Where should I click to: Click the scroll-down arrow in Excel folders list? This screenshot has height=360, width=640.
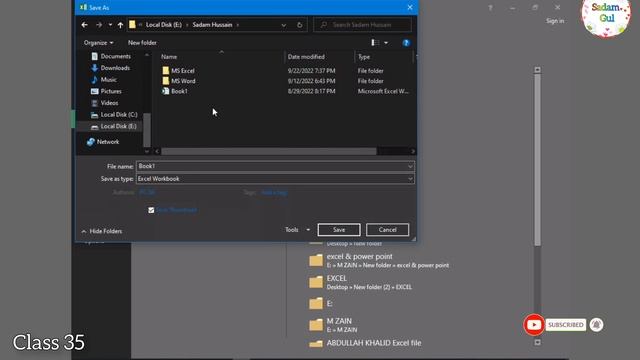point(538,342)
